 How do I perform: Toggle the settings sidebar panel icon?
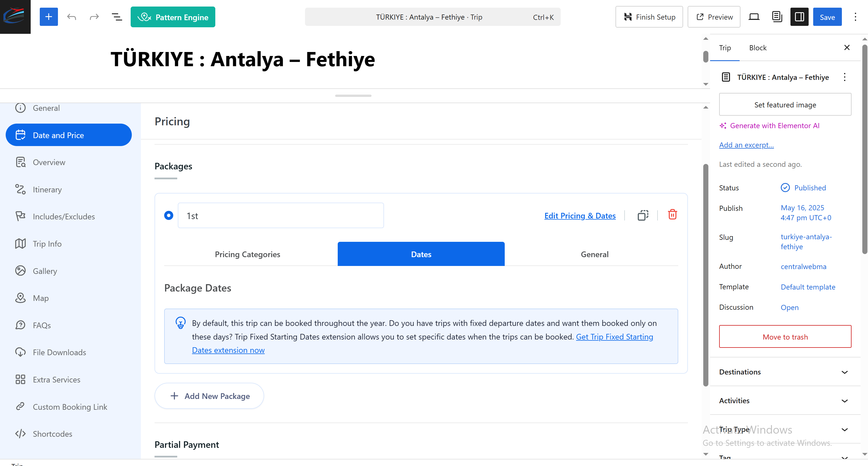(x=799, y=17)
